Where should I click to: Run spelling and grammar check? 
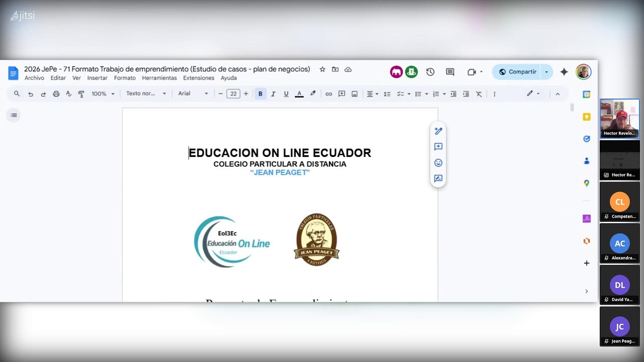pyautogui.click(x=68, y=94)
